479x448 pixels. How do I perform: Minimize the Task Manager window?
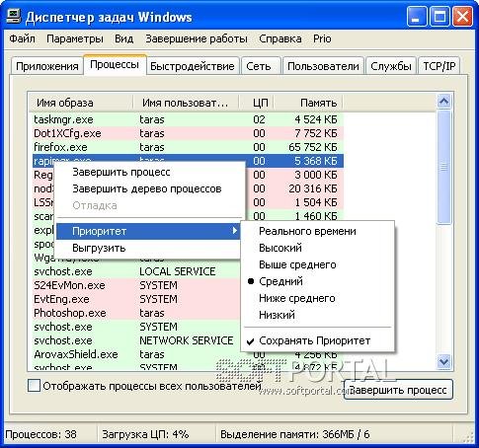[x=417, y=17]
